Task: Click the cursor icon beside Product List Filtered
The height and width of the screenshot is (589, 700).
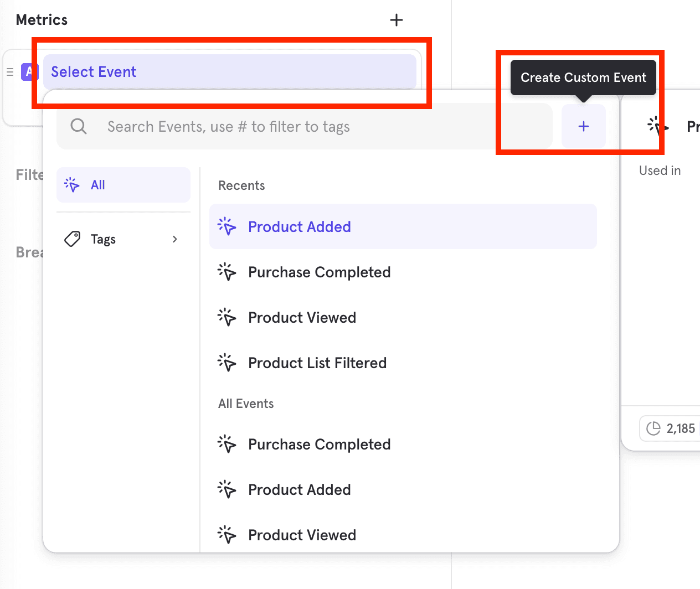Action: (227, 363)
